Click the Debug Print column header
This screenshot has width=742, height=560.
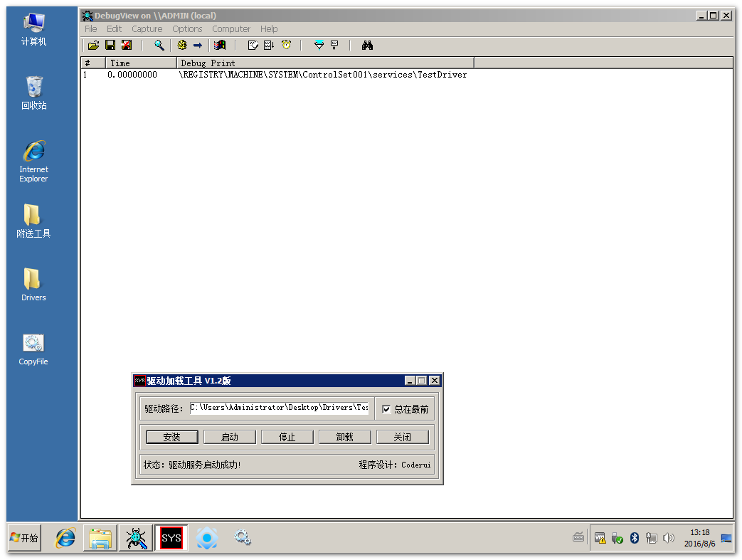coord(326,63)
